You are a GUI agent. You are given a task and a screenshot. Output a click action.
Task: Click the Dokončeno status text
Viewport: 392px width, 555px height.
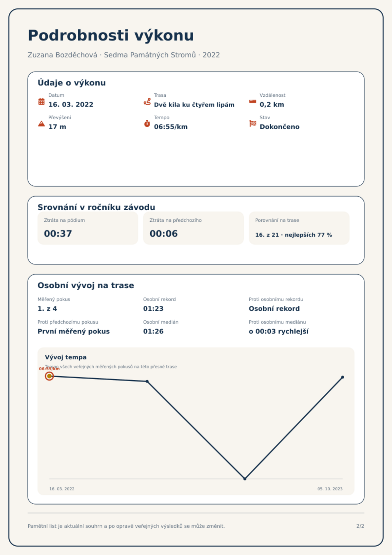pos(279,127)
